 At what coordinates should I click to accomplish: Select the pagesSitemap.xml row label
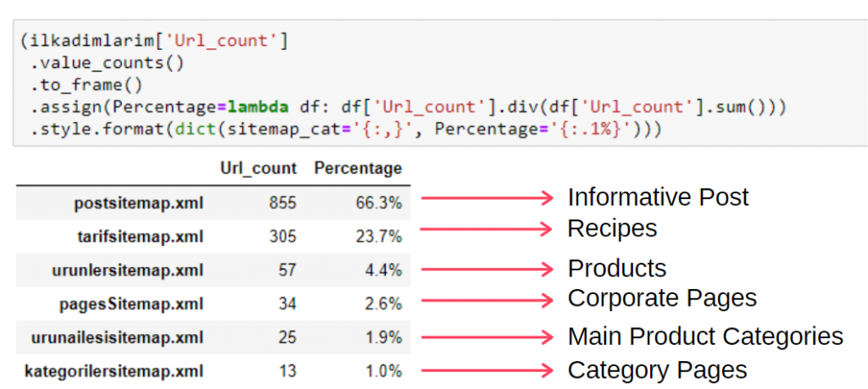(131, 303)
